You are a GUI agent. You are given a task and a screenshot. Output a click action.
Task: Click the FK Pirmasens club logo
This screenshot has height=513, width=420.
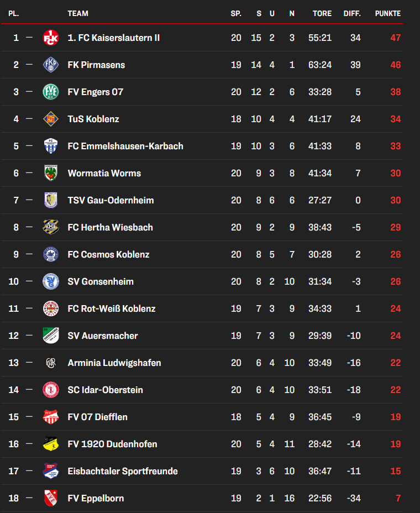tap(51, 65)
